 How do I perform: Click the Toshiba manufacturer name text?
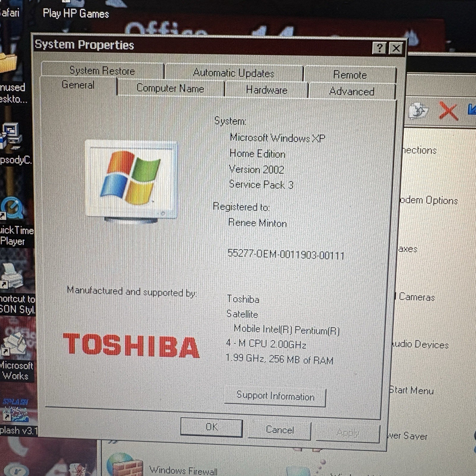[x=243, y=299]
